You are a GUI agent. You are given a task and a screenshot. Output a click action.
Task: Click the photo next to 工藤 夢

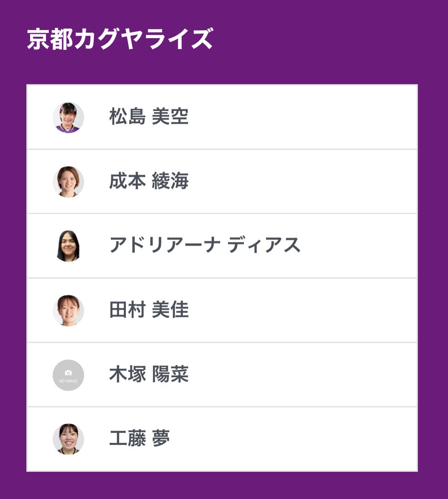click(68, 439)
